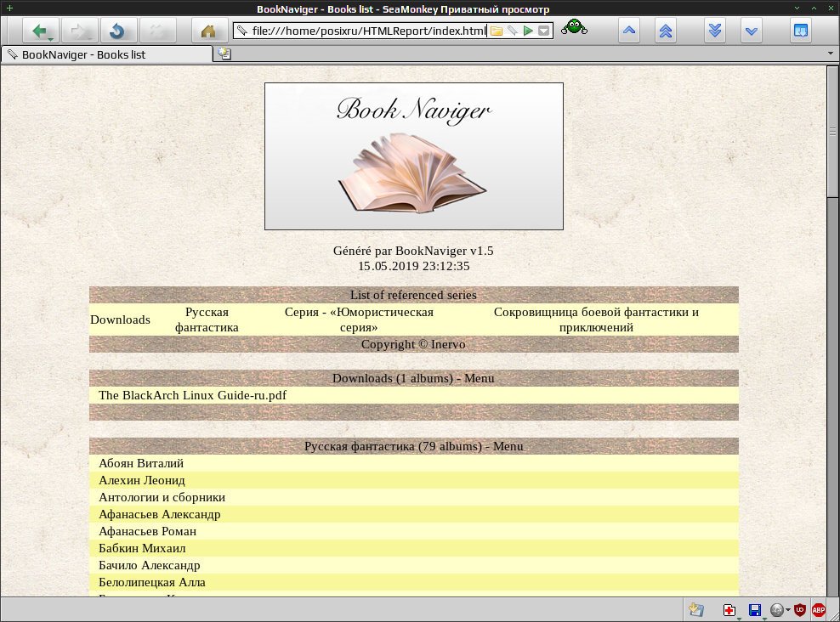Open the list all tabs dropdown arrow
This screenshot has width=840, height=622.
[831, 54]
